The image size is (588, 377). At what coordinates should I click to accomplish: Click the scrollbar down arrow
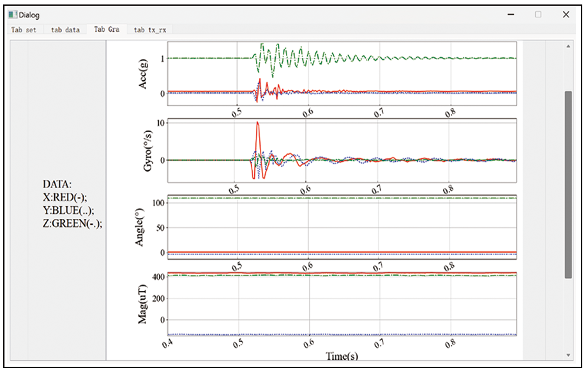click(x=568, y=355)
